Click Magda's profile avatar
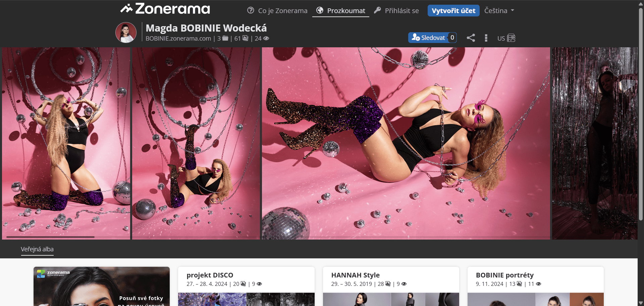Image resolution: width=644 pixels, height=306 pixels. (126, 33)
